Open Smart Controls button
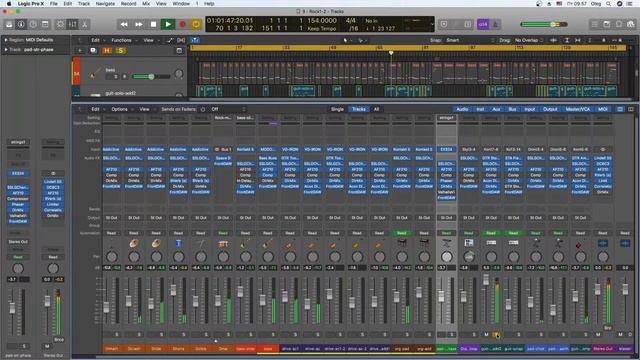Viewport: 640px width, 360px height. click(60, 24)
